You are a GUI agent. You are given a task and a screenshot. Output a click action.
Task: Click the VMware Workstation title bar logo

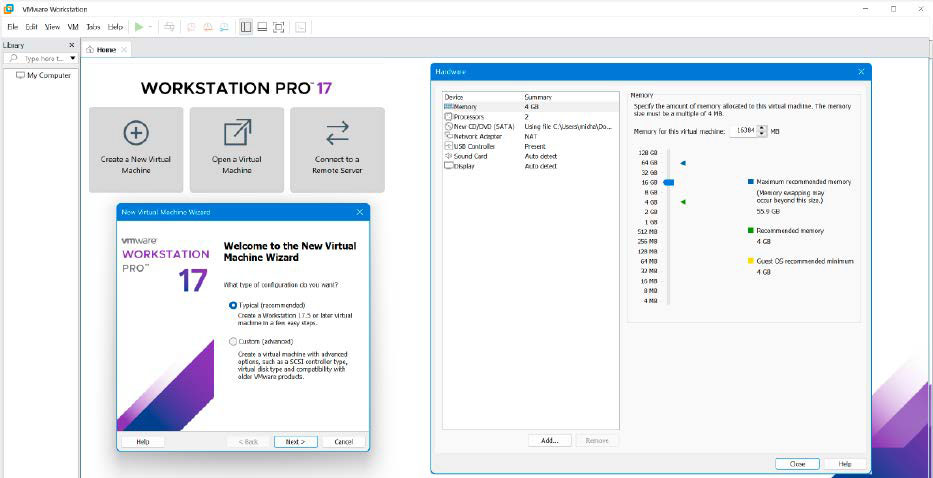tap(9, 9)
